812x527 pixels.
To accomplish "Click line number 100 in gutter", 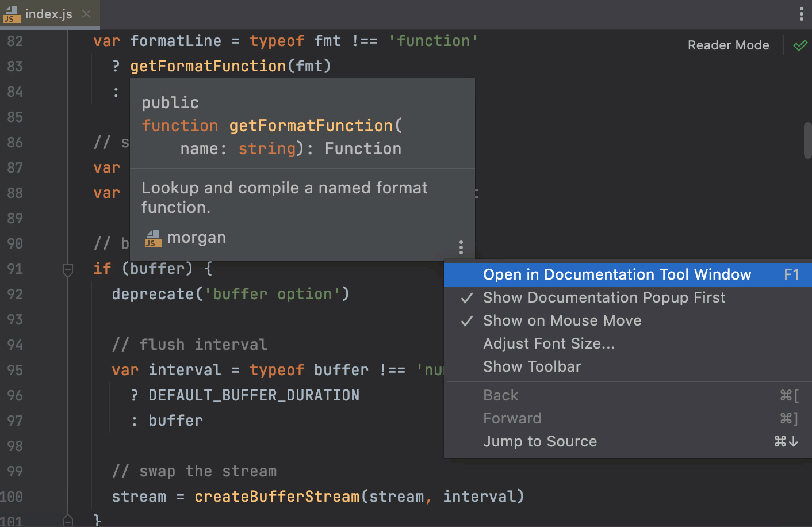I will pos(12,497).
